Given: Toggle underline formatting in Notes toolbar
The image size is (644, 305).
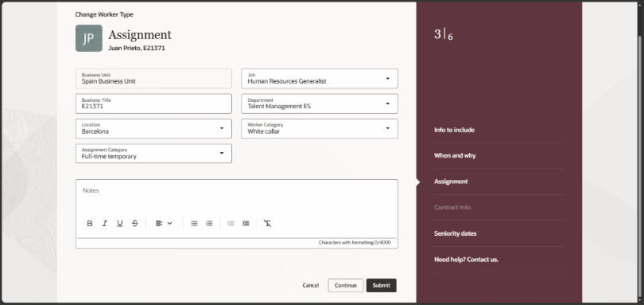Looking at the screenshot, I should pyautogui.click(x=119, y=224).
